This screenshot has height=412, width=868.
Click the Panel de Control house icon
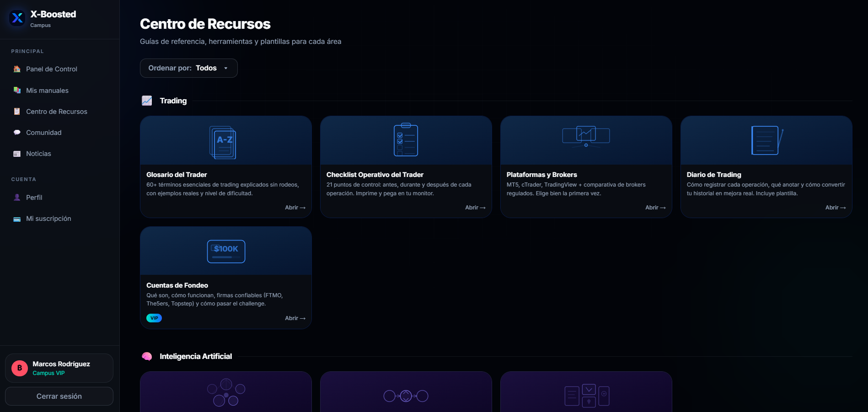point(17,69)
